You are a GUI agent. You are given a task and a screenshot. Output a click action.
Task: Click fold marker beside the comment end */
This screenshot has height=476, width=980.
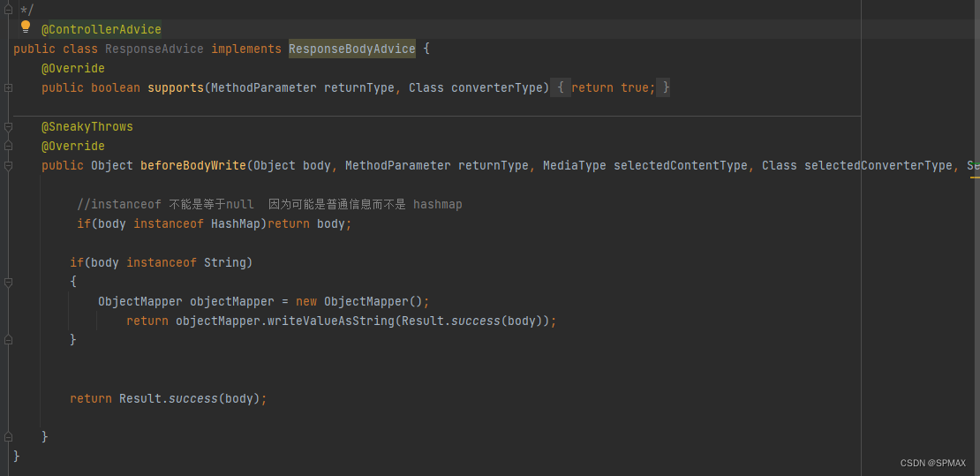[8, 10]
